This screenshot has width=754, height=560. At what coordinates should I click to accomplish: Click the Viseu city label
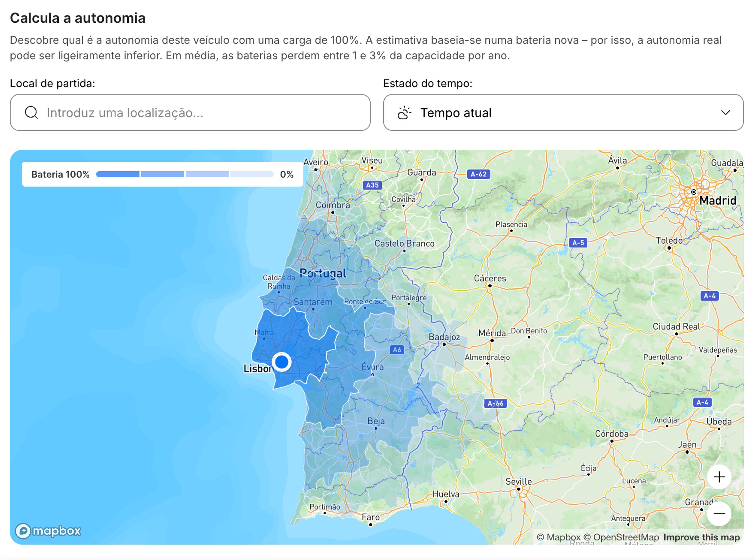click(x=372, y=160)
